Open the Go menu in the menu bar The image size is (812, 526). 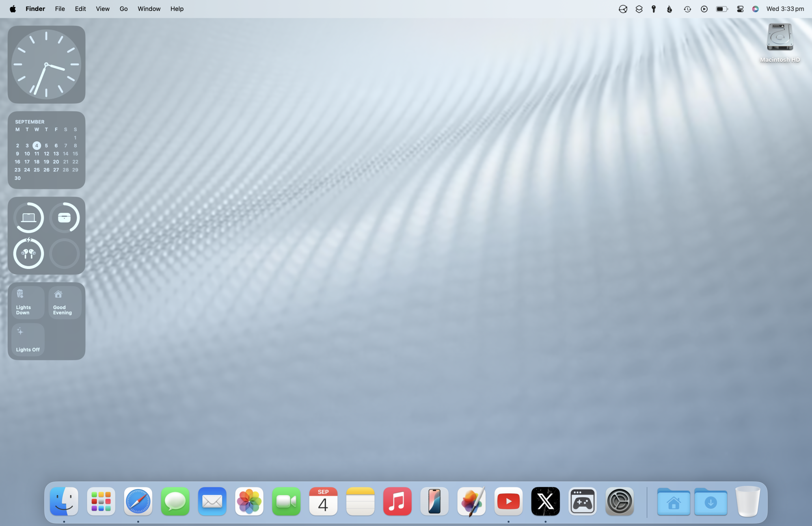[123, 9]
